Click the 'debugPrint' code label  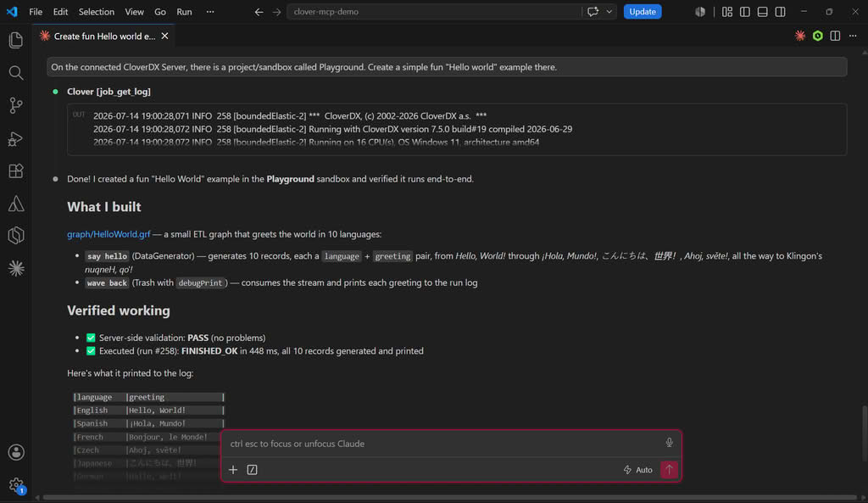tap(200, 282)
